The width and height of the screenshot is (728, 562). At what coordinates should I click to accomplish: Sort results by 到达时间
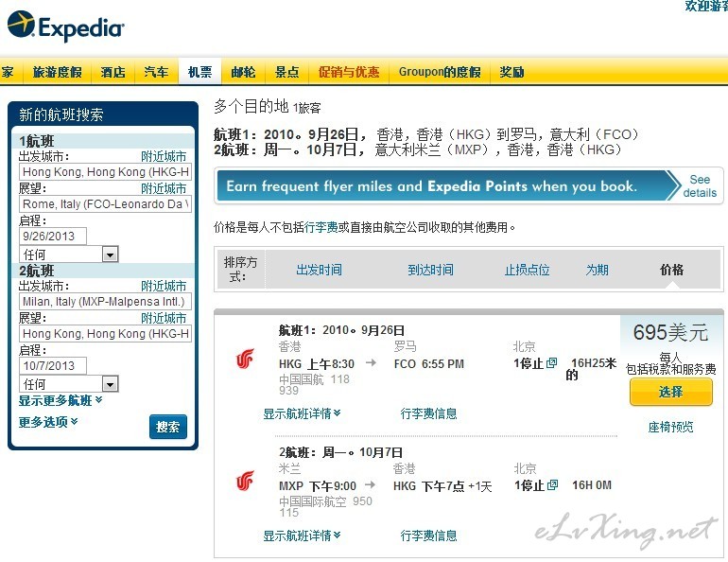click(430, 270)
